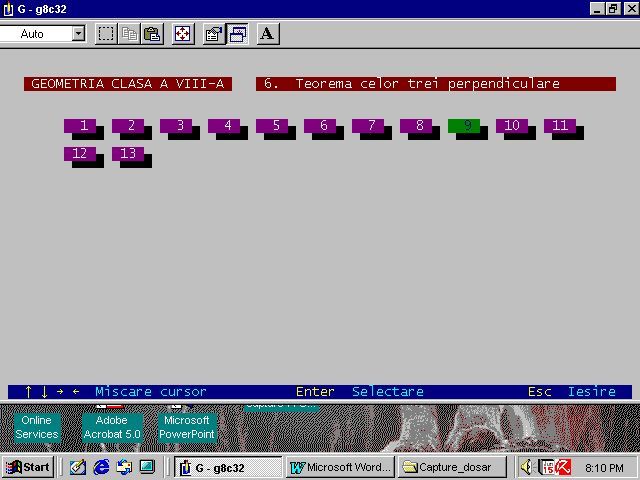Click the Outlook Express quick launch icon
Screen dimensions: 640x480
(124, 467)
